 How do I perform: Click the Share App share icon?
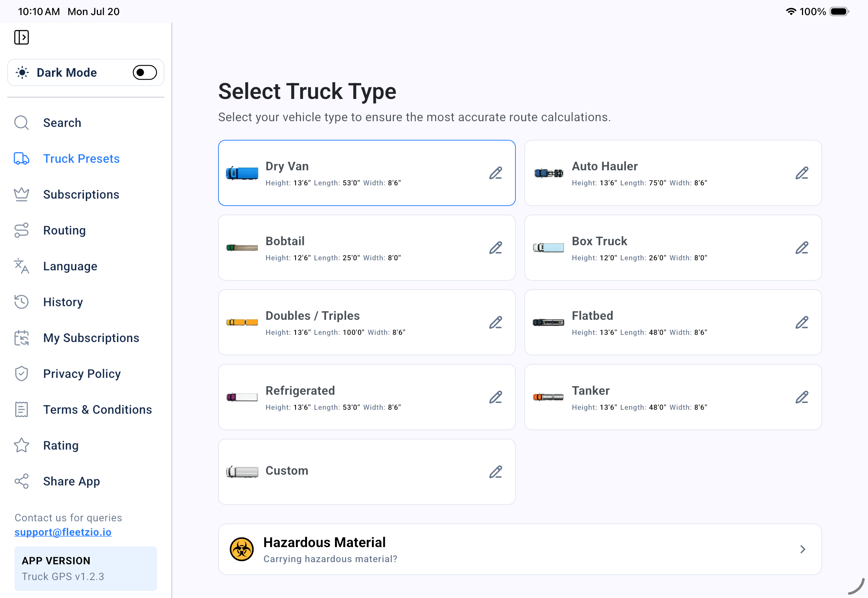click(x=22, y=481)
